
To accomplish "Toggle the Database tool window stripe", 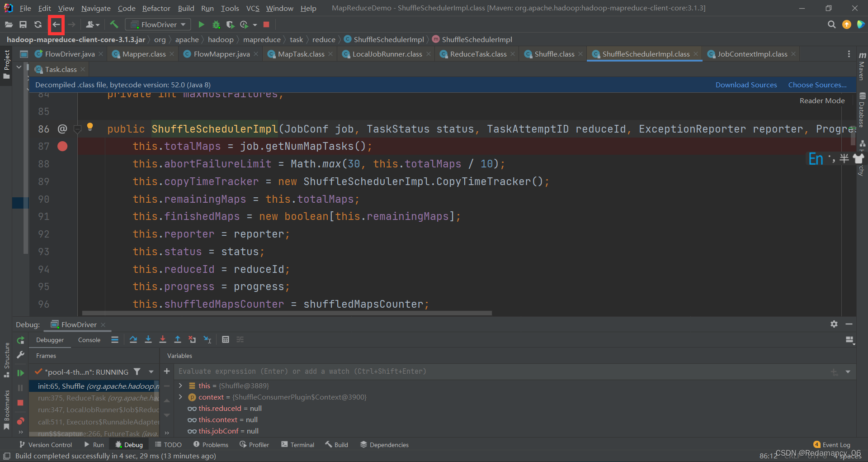I will pos(862,110).
